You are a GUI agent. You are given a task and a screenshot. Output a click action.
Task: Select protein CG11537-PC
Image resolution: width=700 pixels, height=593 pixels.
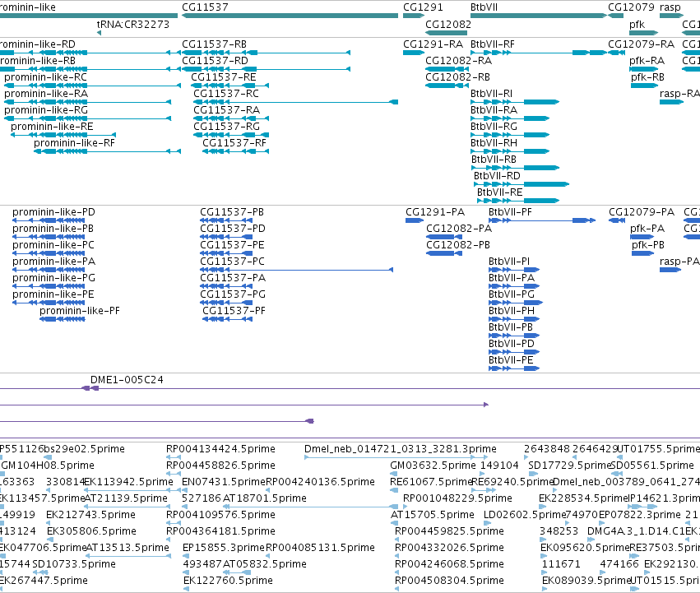point(232,262)
